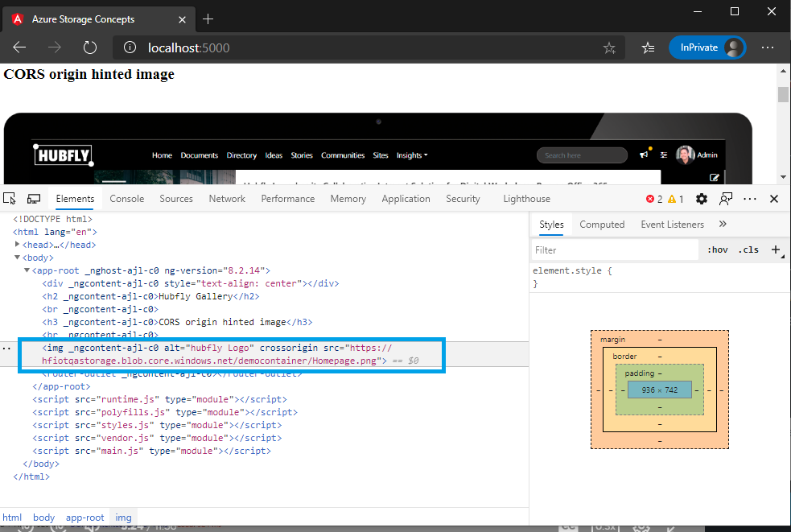
Task: Select the runtime.js script node
Action: 160,399
